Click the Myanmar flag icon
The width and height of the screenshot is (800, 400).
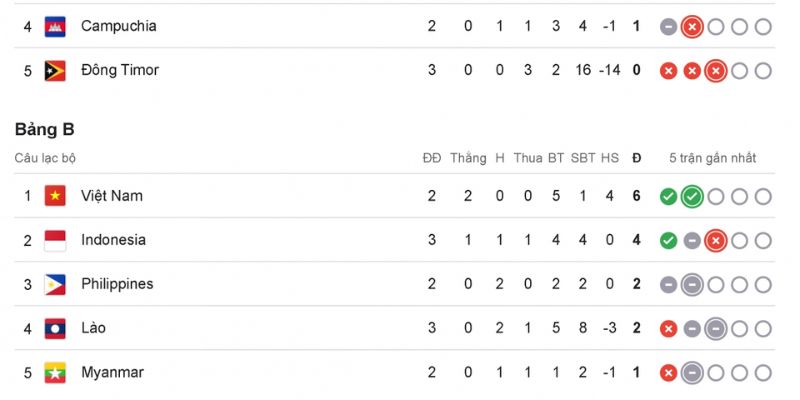click(55, 372)
